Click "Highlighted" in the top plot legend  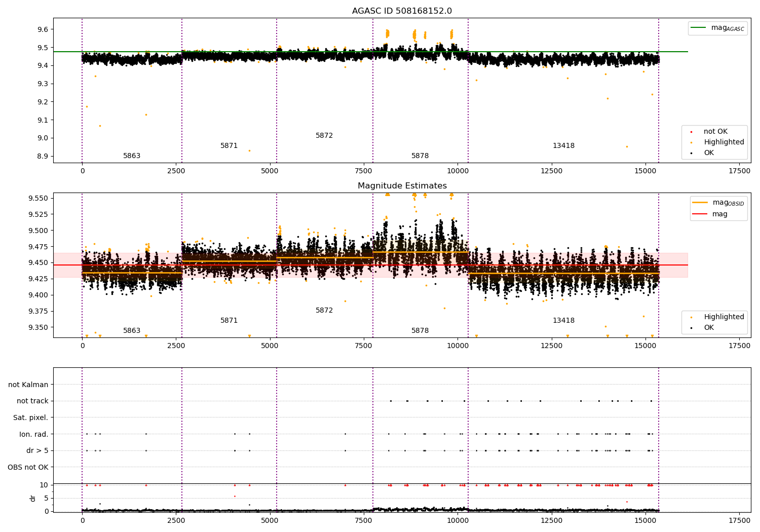click(724, 142)
